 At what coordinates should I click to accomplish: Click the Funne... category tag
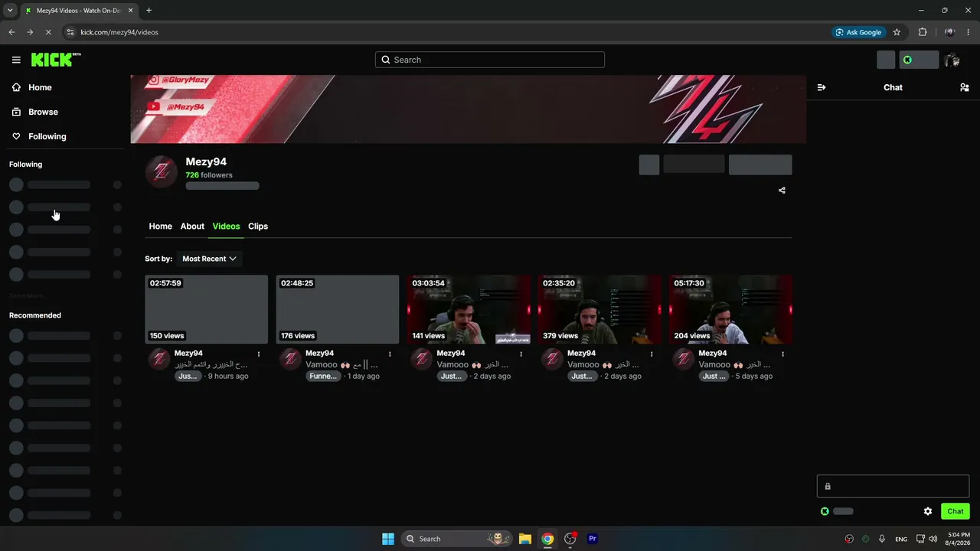tap(323, 377)
